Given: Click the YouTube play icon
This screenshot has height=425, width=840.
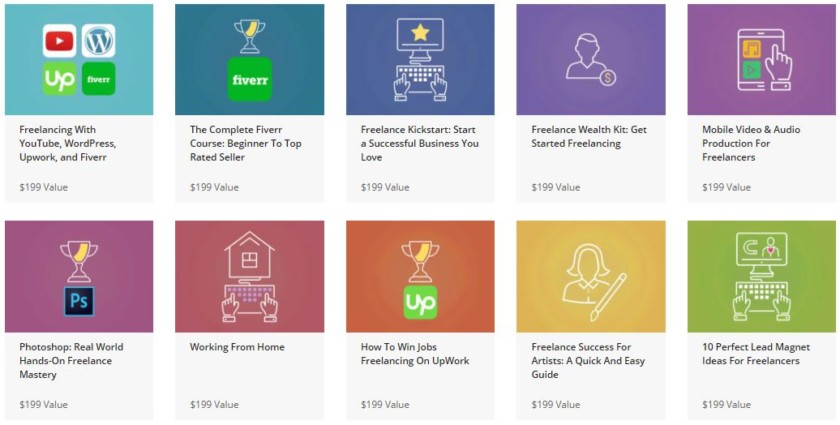Looking at the screenshot, I should click(58, 42).
